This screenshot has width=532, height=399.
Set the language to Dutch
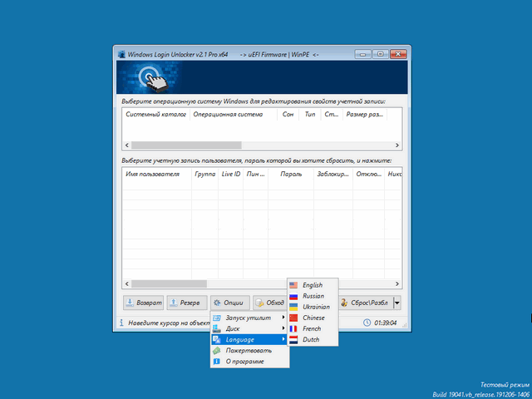[x=312, y=339]
